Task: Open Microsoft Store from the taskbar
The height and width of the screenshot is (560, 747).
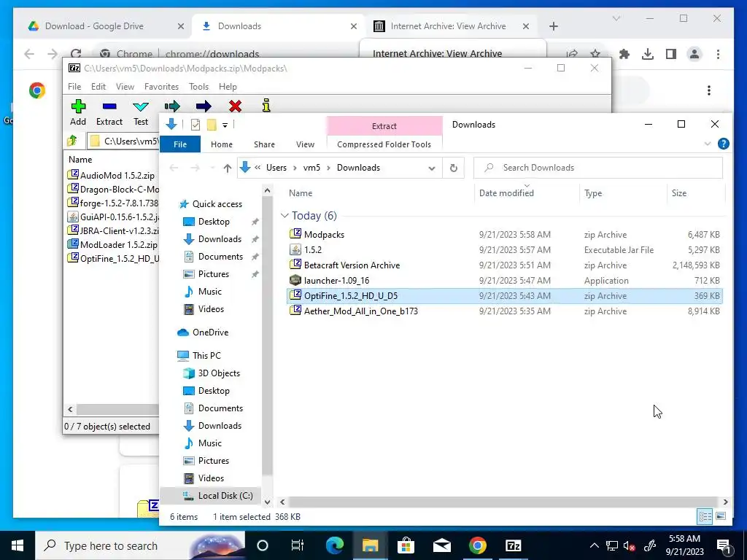Action: click(406, 545)
